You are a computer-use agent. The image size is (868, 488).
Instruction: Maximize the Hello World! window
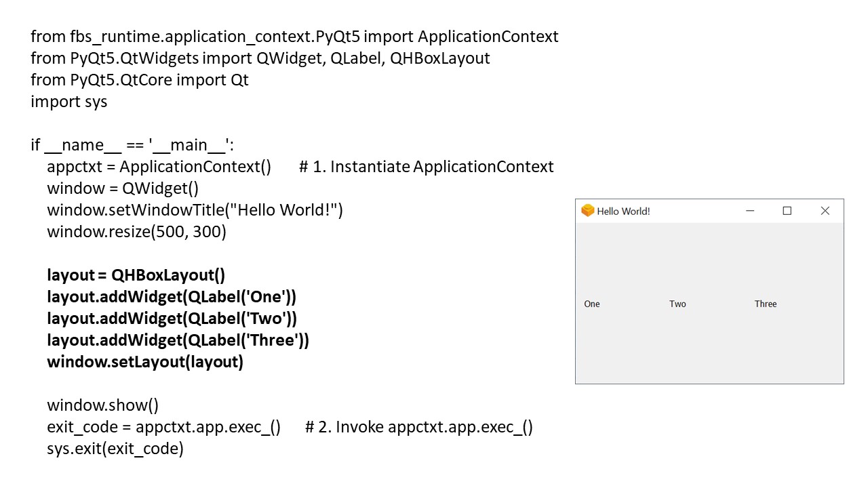[787, 211]
